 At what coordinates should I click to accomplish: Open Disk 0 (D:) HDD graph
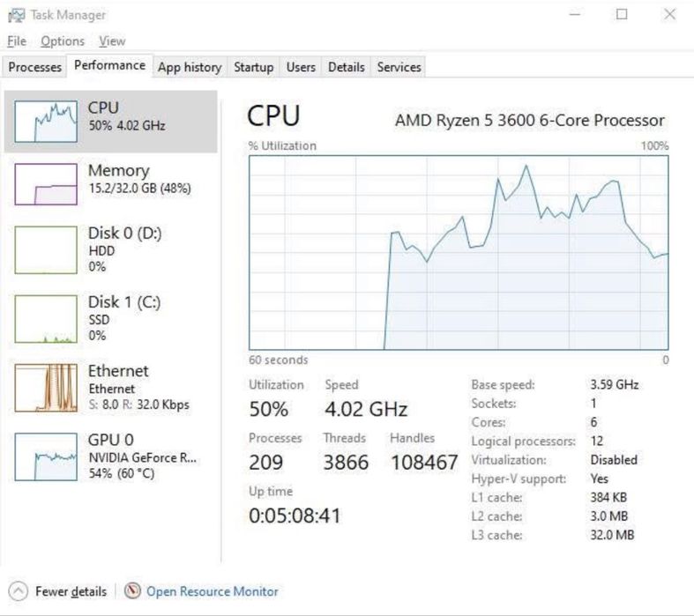click(46, 249)
